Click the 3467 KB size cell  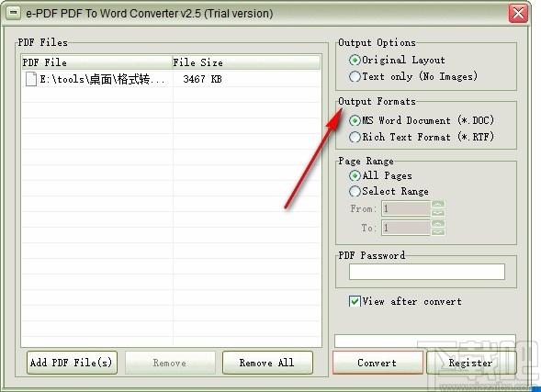point(202,79)
